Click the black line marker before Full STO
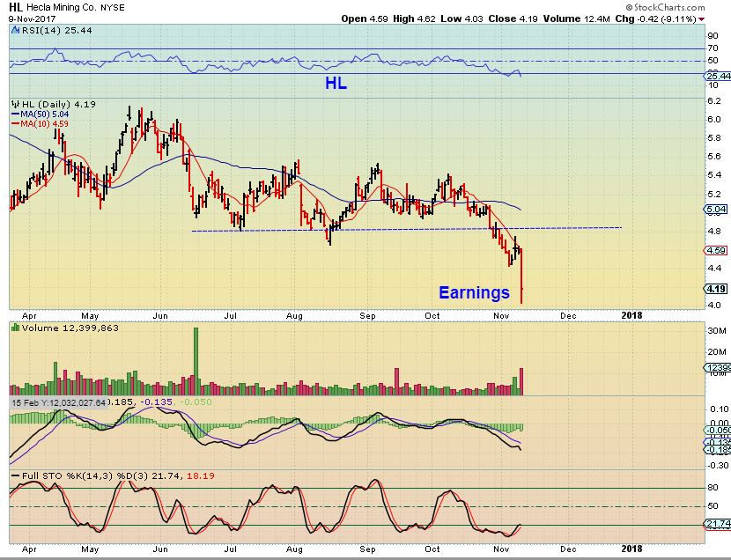The height and width of the screenshot is (560, 731). [x=15, y=475]
